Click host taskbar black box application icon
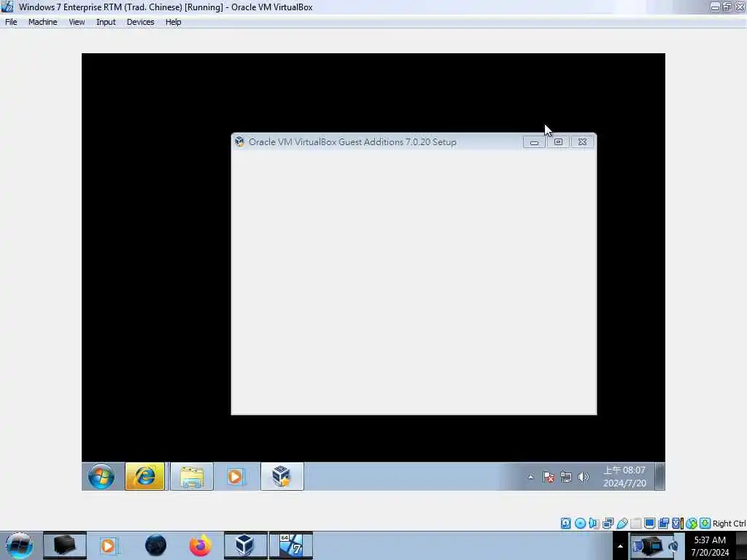747x560 pixels. [65, 545]
